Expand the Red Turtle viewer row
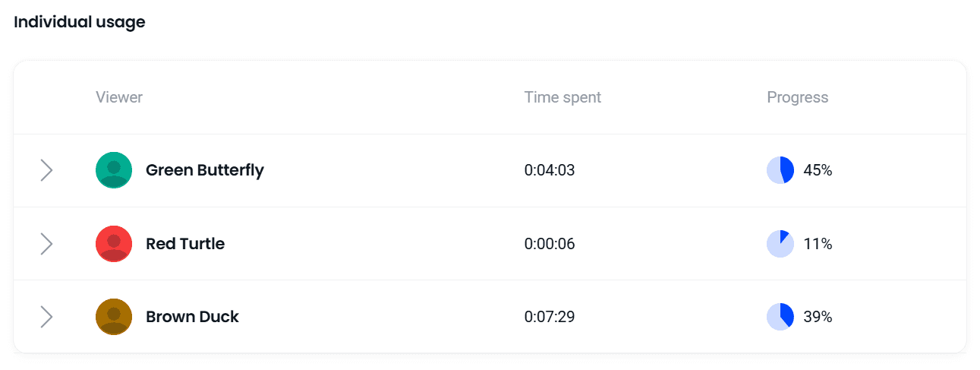The image size is (980, 370). click(x=46, y=244)
